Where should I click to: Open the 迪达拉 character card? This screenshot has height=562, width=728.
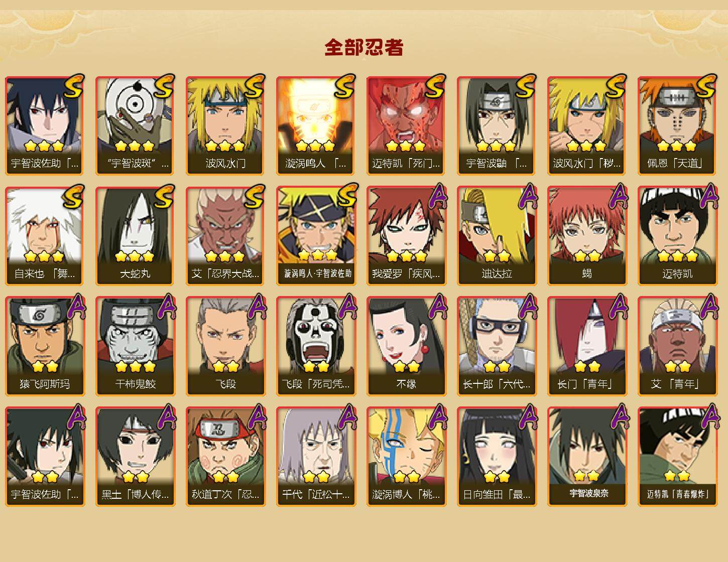pos(496,236)
